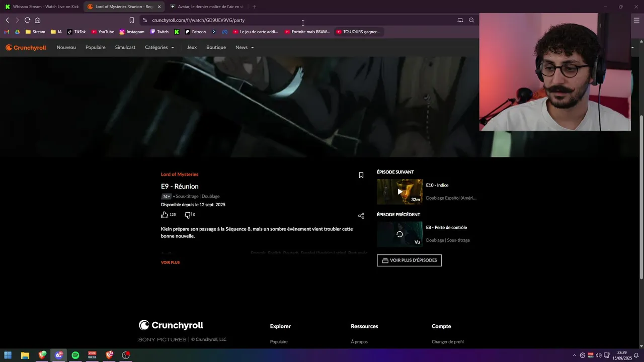The image size is (644, 362).
Task: Open the Jeux nav item
Action: [x=192, y=47]
